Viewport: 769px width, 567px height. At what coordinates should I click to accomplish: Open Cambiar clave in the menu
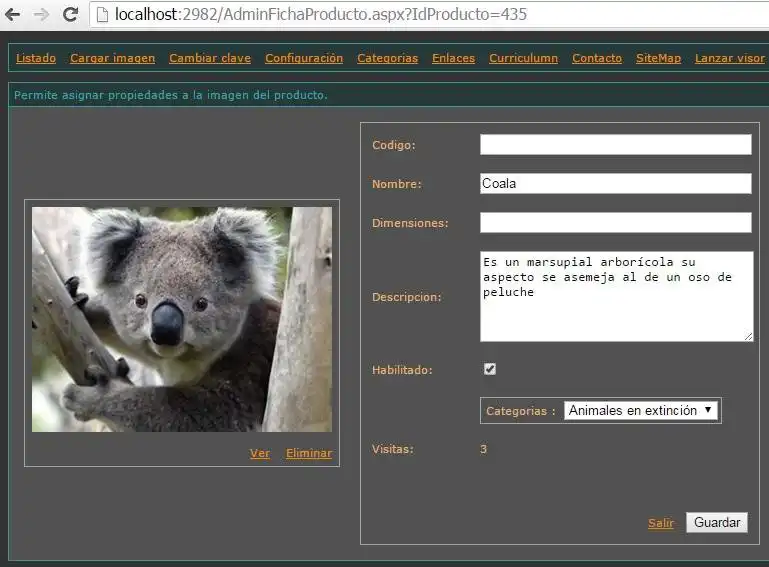pos(210,58)
